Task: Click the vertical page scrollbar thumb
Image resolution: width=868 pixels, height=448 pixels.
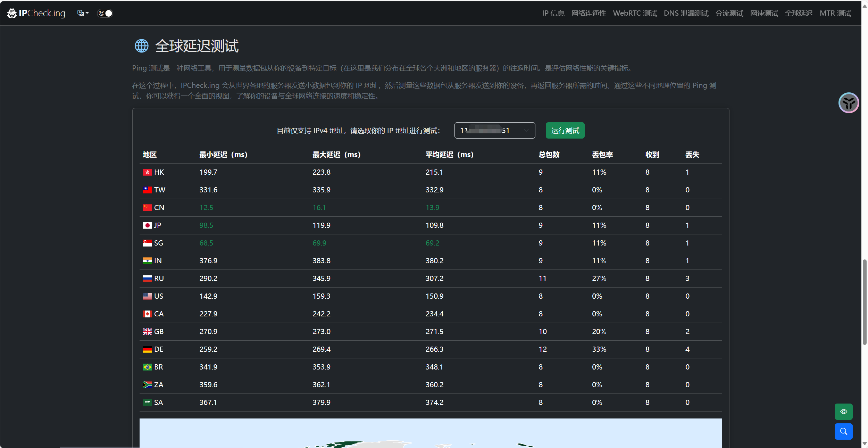Action: [865, 302]
